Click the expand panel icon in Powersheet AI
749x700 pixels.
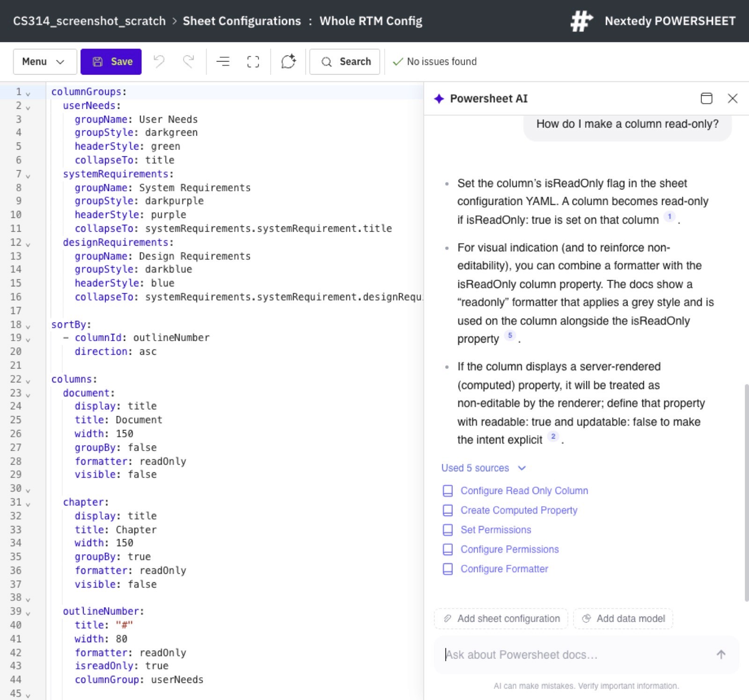coord(706,98)
